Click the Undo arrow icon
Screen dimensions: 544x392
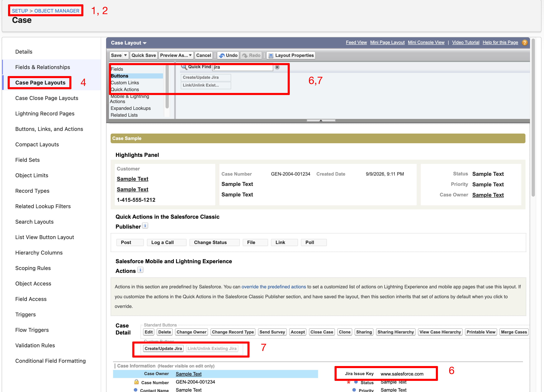click(222, 56)
